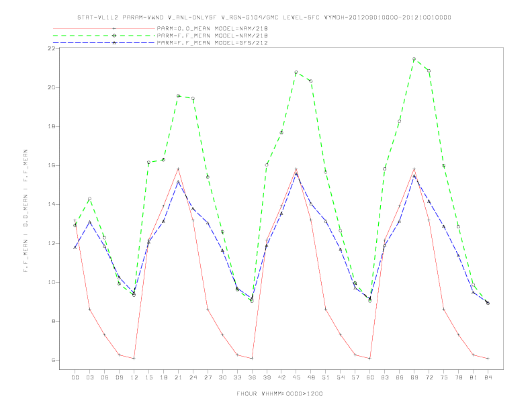Click y-axis tick label 10
Screen dimensions: 532x411
pos(51,283)
